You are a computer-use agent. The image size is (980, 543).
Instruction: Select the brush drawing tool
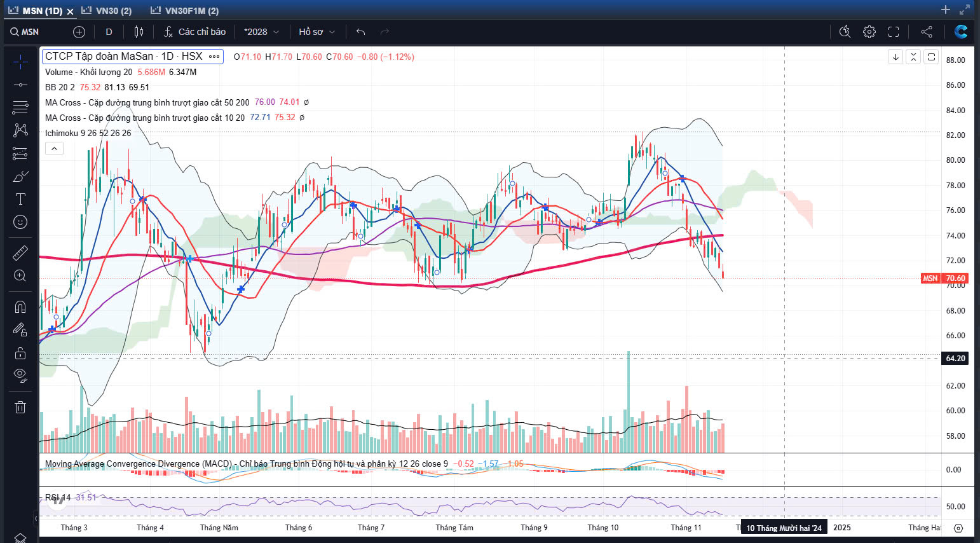(20, 176)
